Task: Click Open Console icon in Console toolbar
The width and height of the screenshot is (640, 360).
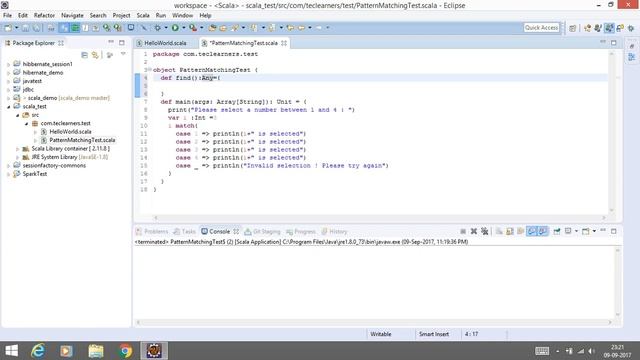Action: click(x=585, y=231)
